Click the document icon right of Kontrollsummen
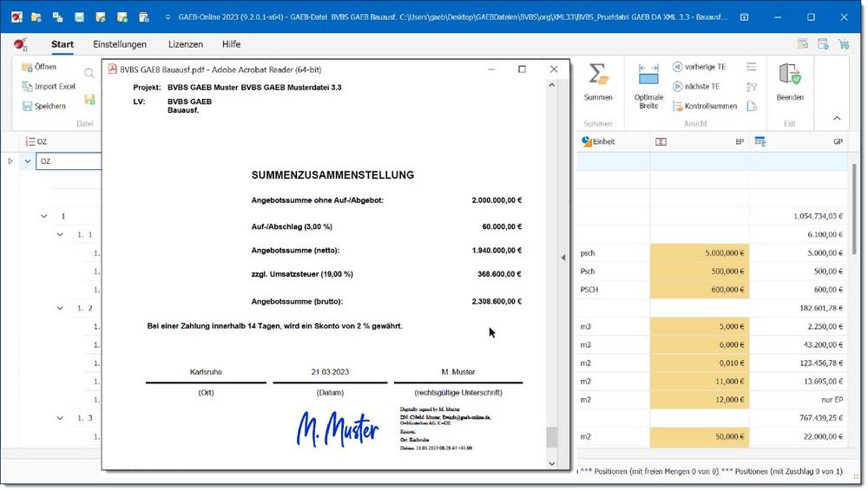Image resolution: width=868 pixels, height=491 pixels. [751, 106]
